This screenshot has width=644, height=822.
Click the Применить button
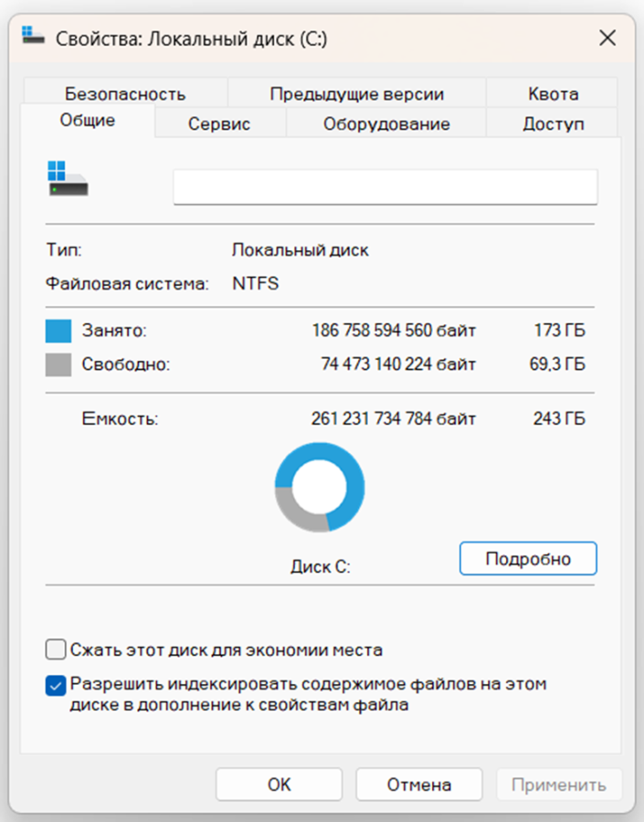[558, 785]
